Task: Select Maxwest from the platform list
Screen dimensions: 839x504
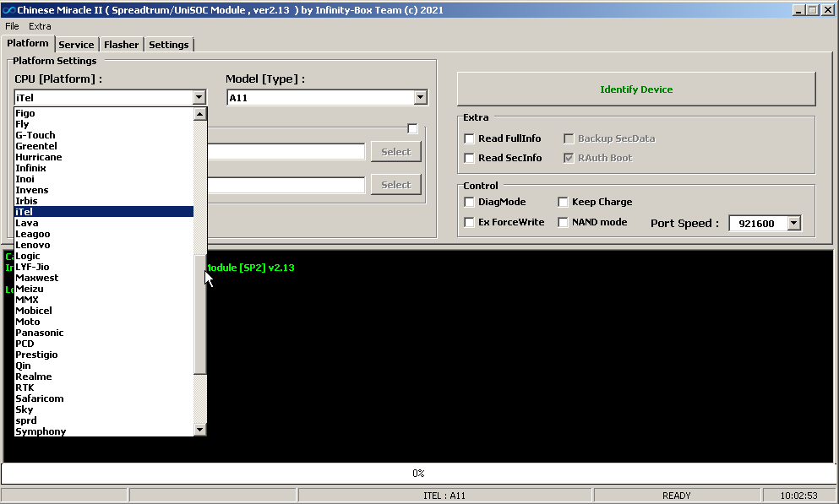Action: click(104, 278)
